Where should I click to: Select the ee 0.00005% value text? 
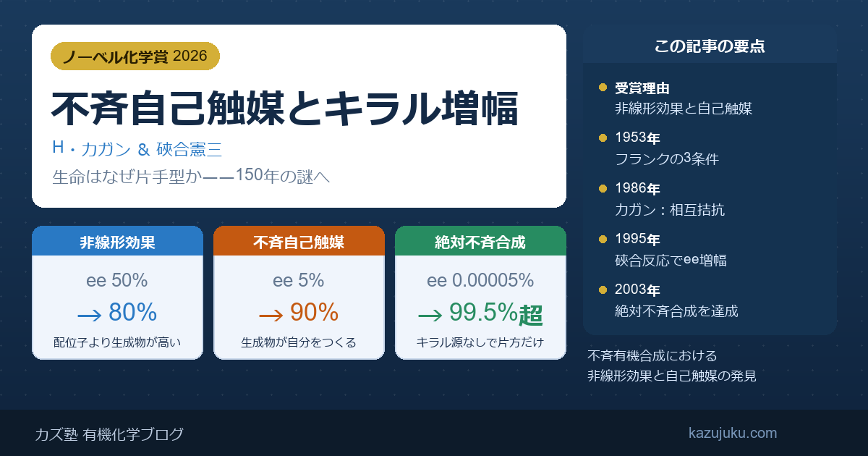point(480,281)
